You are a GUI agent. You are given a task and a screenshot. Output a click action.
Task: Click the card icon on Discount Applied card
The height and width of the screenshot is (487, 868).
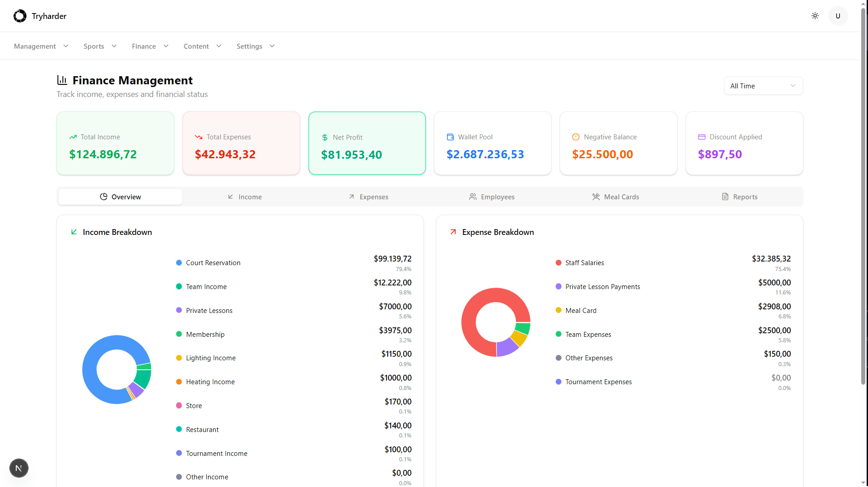point(701,137)
